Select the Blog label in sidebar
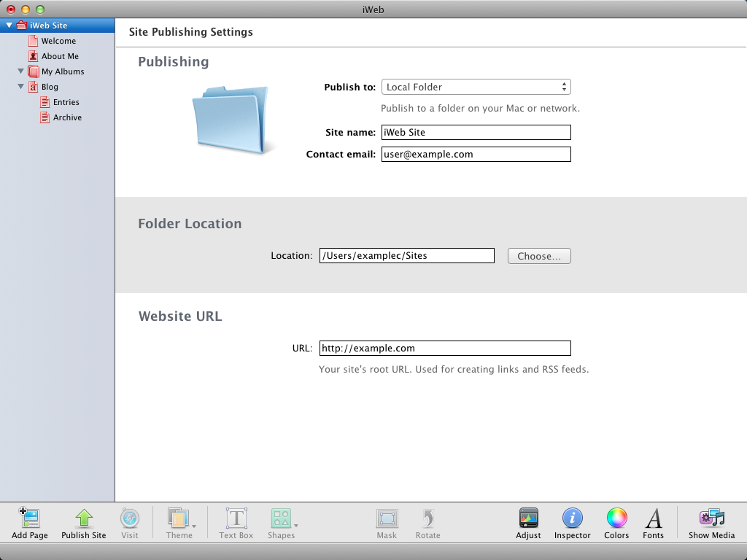This screenshot has height=560, width=747. (50, 87)
